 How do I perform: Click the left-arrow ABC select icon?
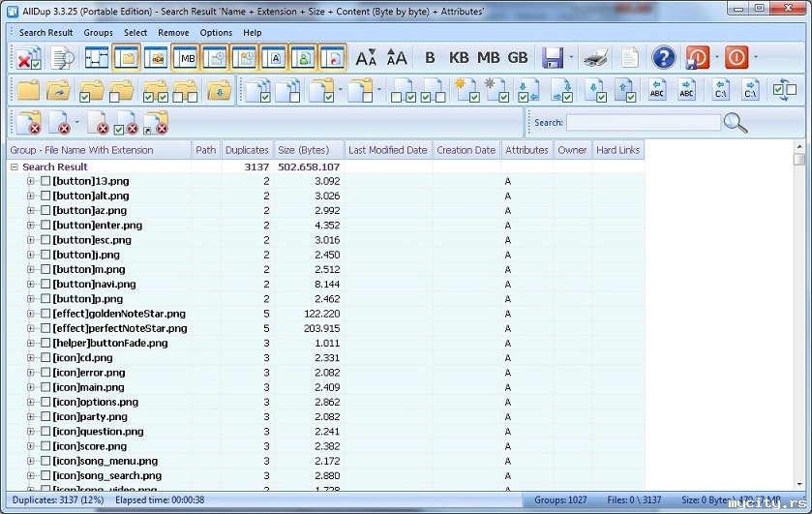(656, 90)
